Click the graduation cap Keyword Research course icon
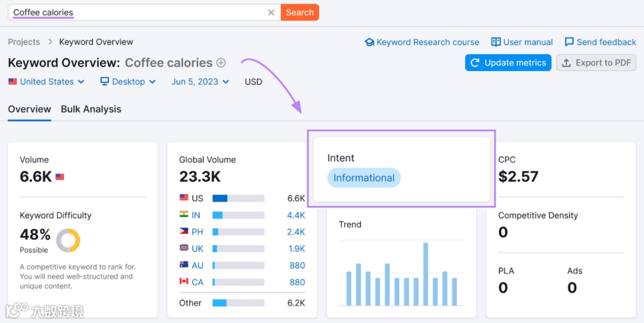The image size is (644, 323). tap(370, 42)
